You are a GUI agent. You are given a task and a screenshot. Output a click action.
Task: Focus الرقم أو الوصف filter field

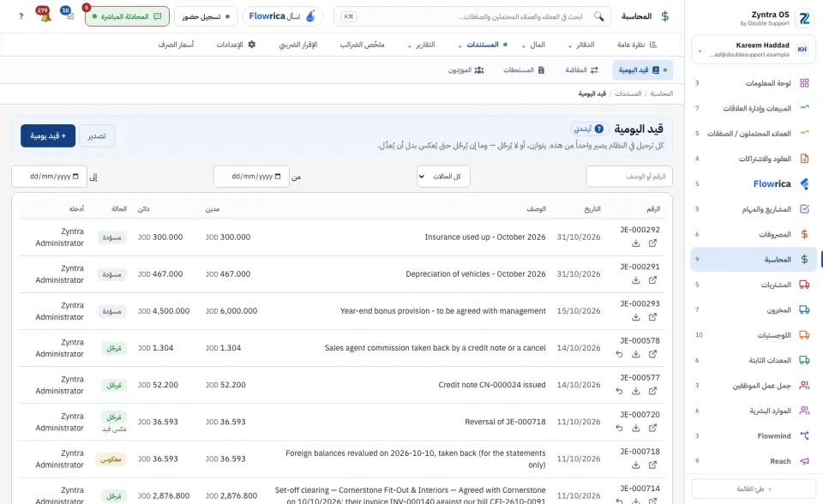629,177
